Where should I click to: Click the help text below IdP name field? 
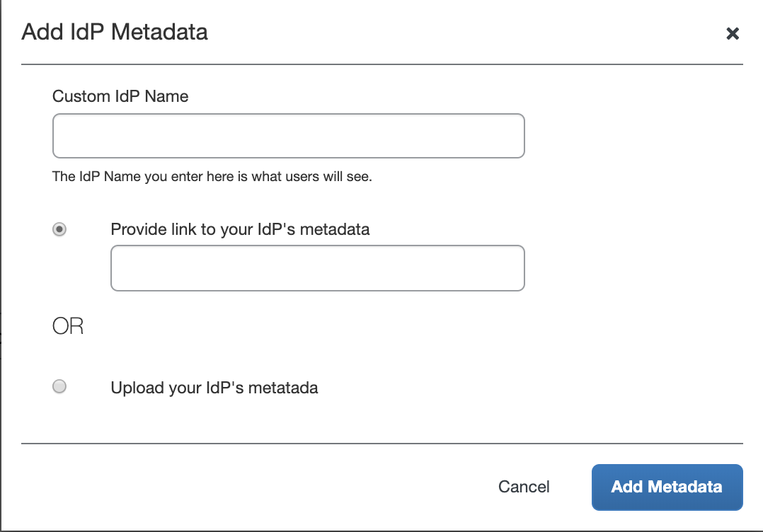click(x=212, y=176)
